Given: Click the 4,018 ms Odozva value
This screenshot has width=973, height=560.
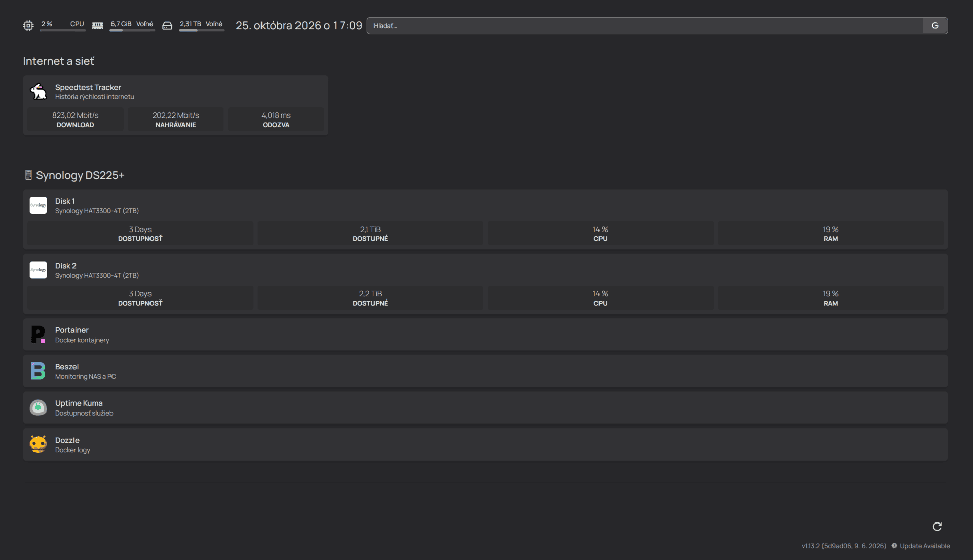Looking at the screenshot, I should (x=276, y=115).
